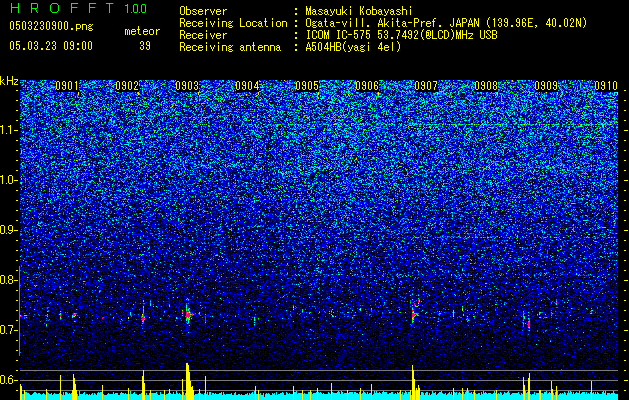Screen dimensions: 629x400
Task: Click the 0903 time marker
Action: click(x=187, y=86)
